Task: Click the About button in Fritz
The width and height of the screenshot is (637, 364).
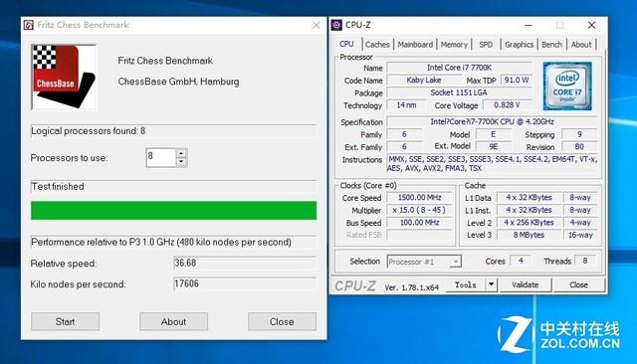Action: point(173,322)
